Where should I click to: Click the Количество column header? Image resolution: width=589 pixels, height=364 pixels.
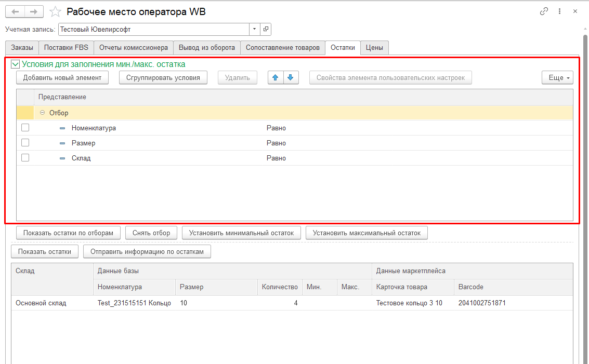coord(280,287)
